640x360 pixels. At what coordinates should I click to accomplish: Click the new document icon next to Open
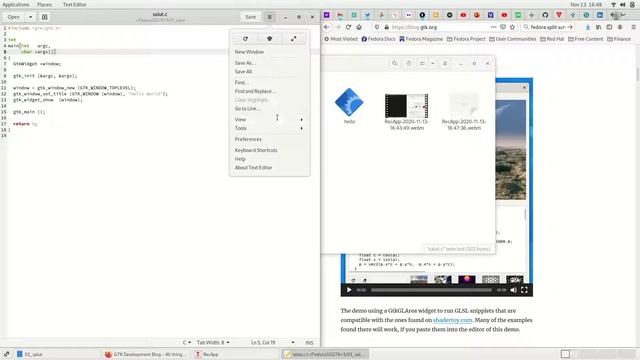pos(44,17)
